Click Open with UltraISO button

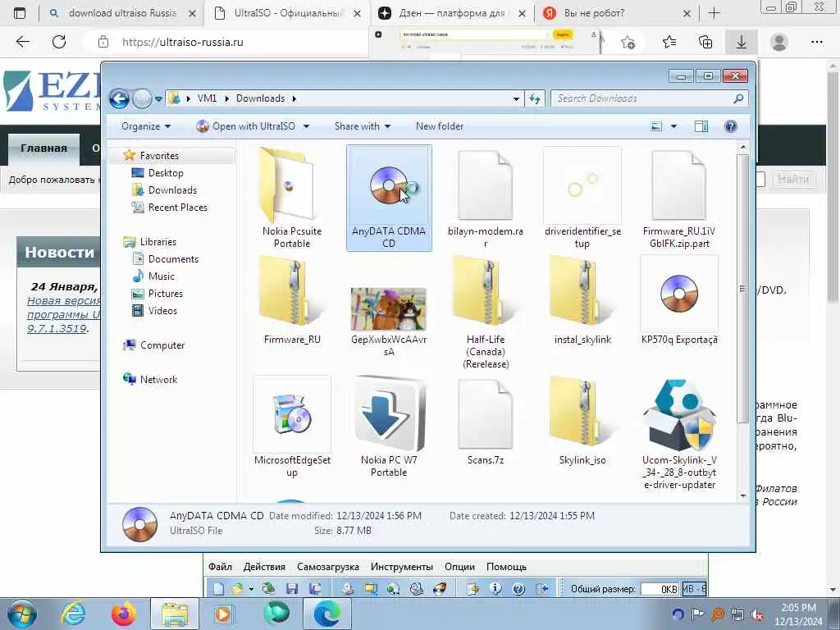tap(246, 126)
